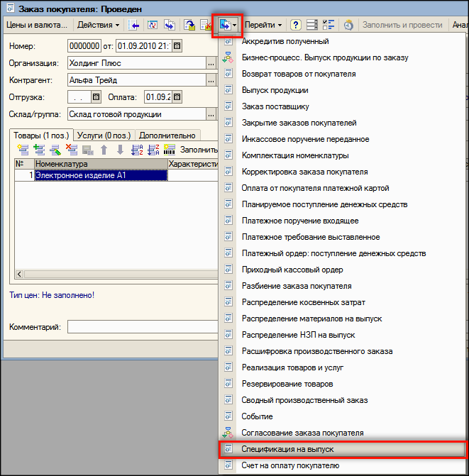Screen dimensions: 469x476
Task: Select row 'Электронное изделие А1'
Action: pos(101,175)
